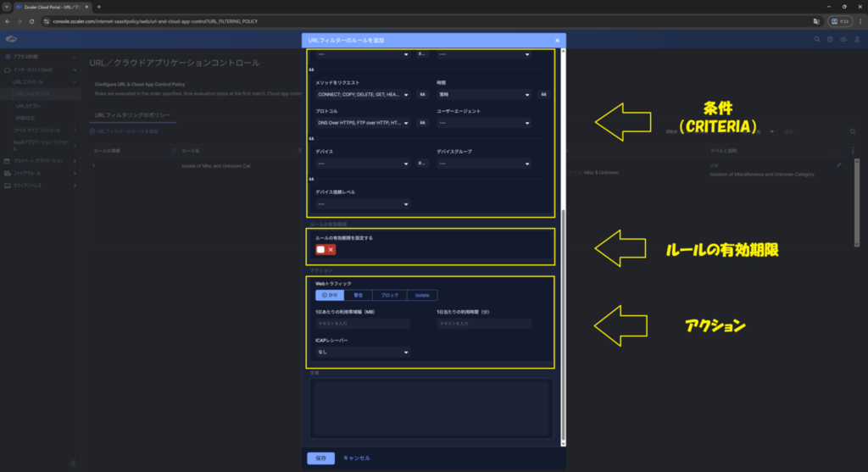Select URLフィルタリング in the sidebar
The width and height of the screenshot is (868, 472).
tap(32, 94)
